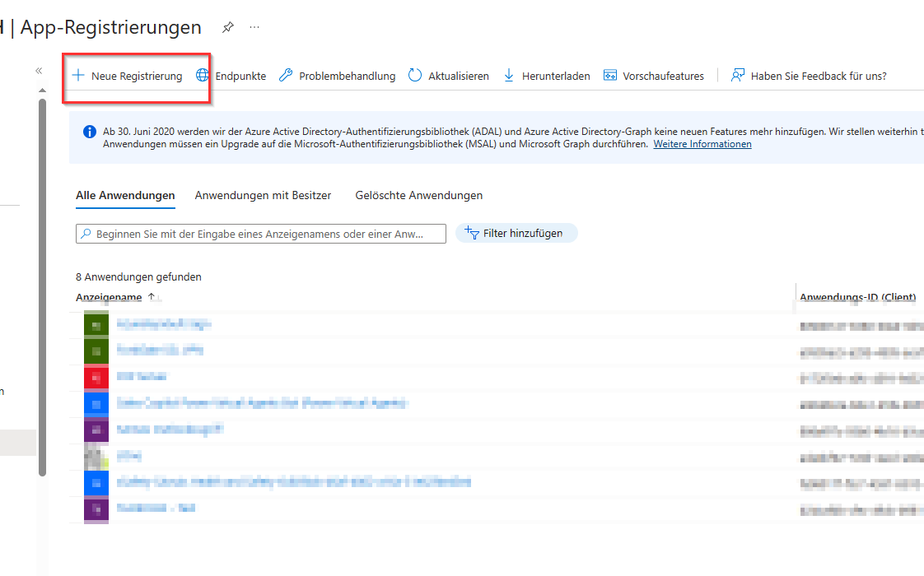Click the Vorschaufeatures icon

click(x=610, y=76)
